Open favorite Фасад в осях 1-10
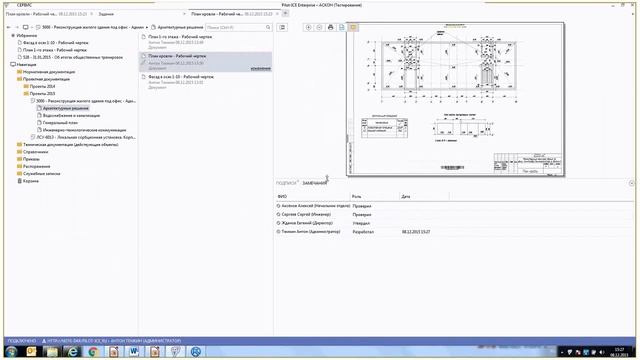The width and height of the screenshot is (640, 360). (56, 42)
